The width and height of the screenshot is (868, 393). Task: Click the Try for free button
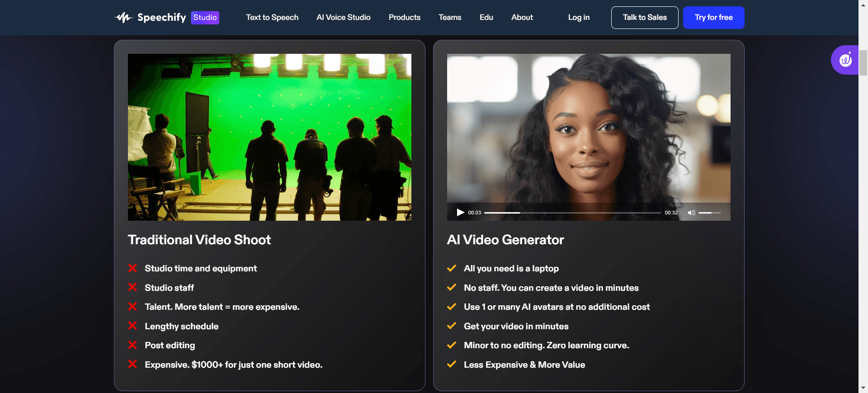[x=713, y=18]
